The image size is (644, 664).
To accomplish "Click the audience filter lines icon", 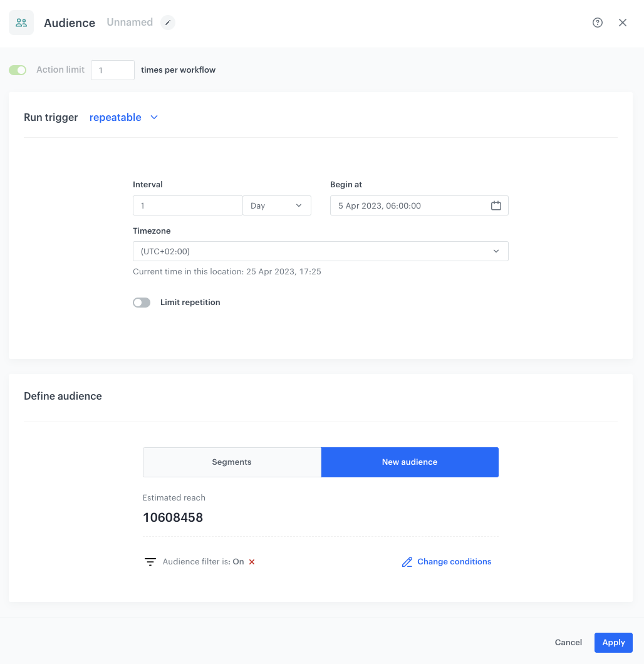I will tap(150, 562).
